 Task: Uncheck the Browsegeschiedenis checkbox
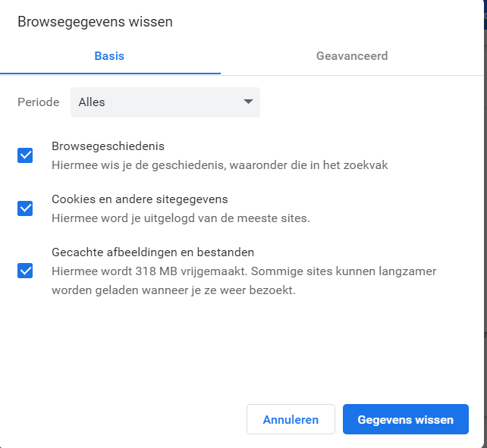coord(25,155)
